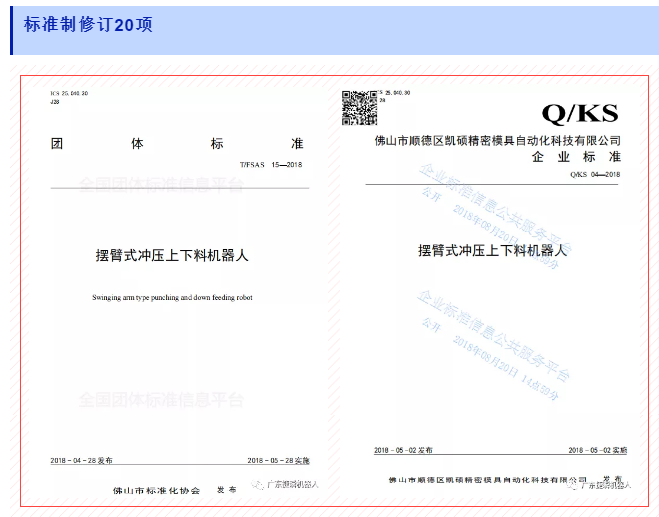Click the right document's 2018-05-02 发布 date

(x=403, y=450)
